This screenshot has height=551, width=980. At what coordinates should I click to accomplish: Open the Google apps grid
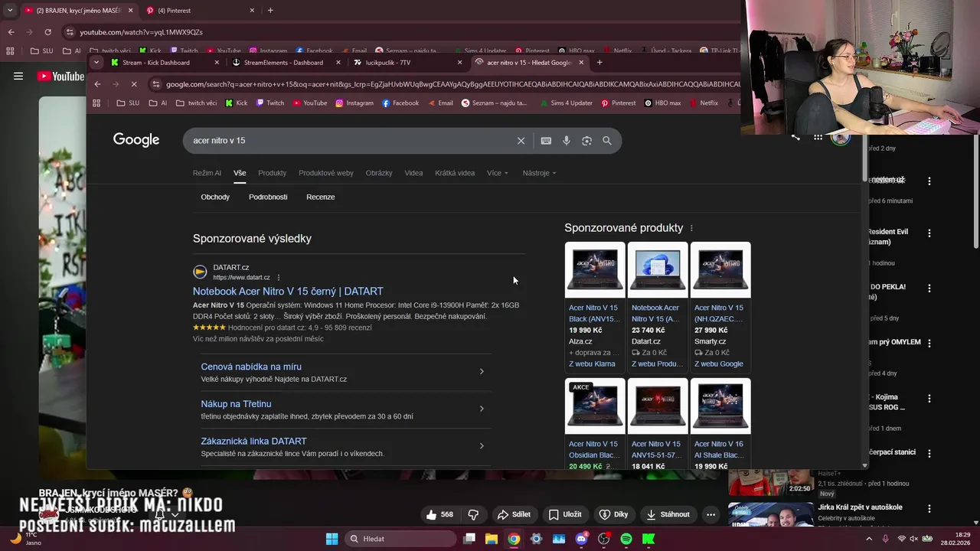coord(818,138)
